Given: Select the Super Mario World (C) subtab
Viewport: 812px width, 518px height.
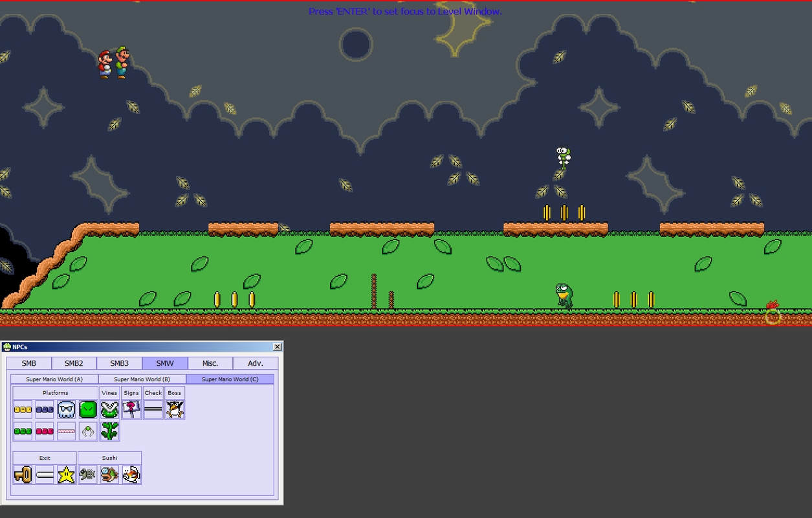Looking at the screenshot, I should click(230, 379).
